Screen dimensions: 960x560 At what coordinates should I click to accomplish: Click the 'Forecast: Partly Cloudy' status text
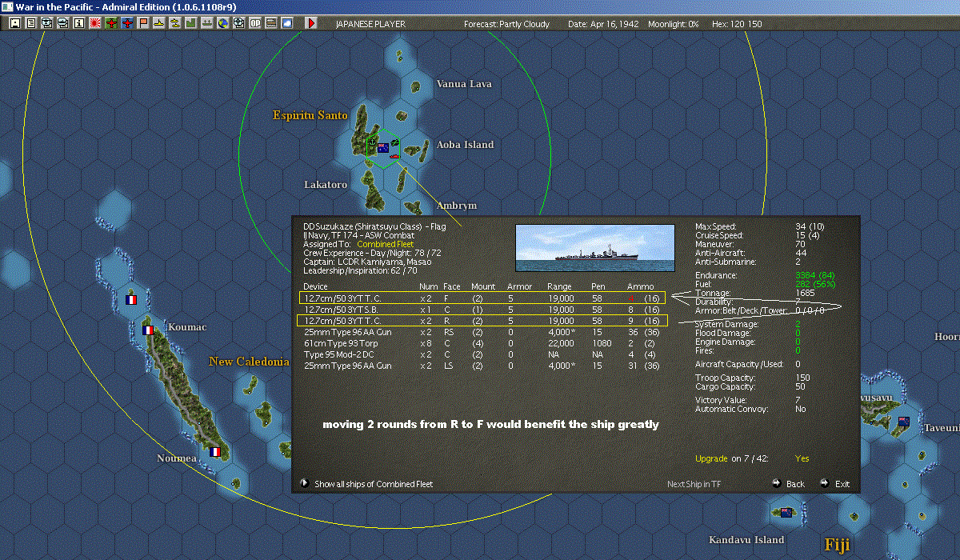pos(507,24)
